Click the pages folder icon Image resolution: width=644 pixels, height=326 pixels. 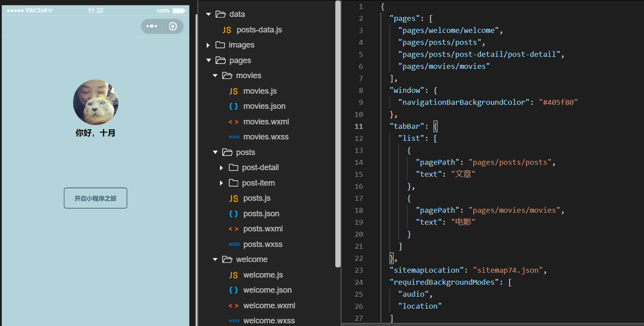tap(220, 60)
